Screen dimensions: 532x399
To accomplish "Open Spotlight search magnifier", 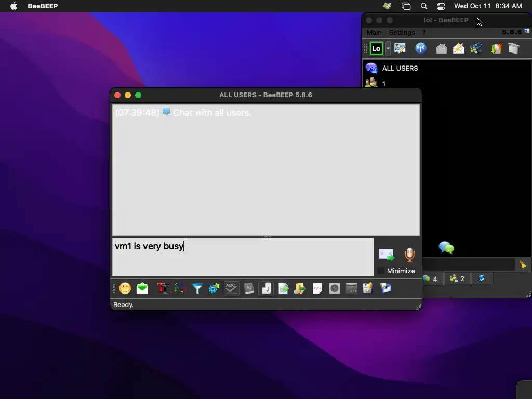I will (424, 6).
